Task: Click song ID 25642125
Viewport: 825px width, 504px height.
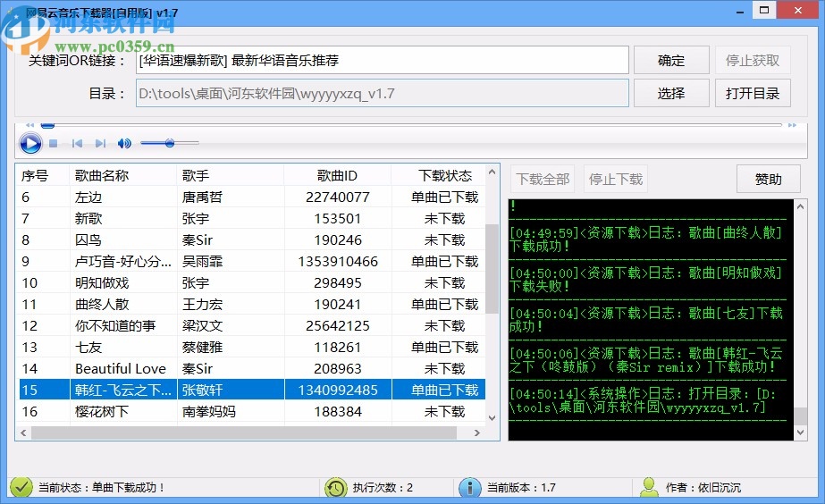Action: (337, 325)
